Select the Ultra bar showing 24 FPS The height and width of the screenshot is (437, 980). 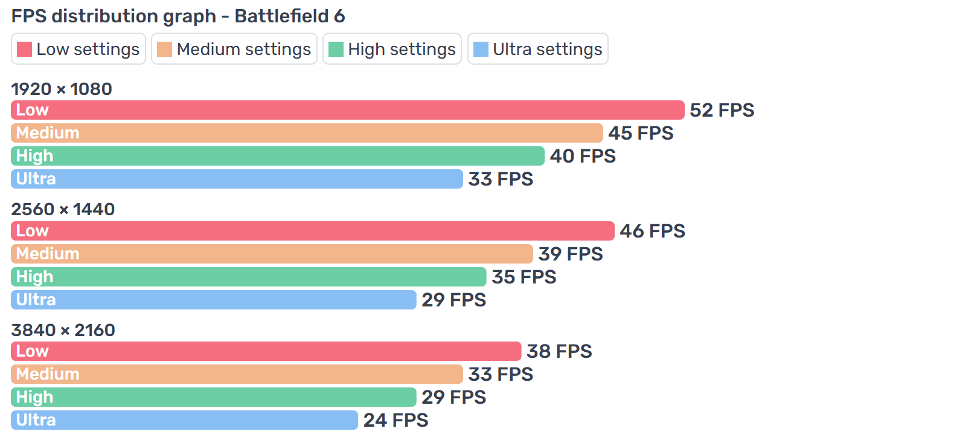[x=184, y=420]
